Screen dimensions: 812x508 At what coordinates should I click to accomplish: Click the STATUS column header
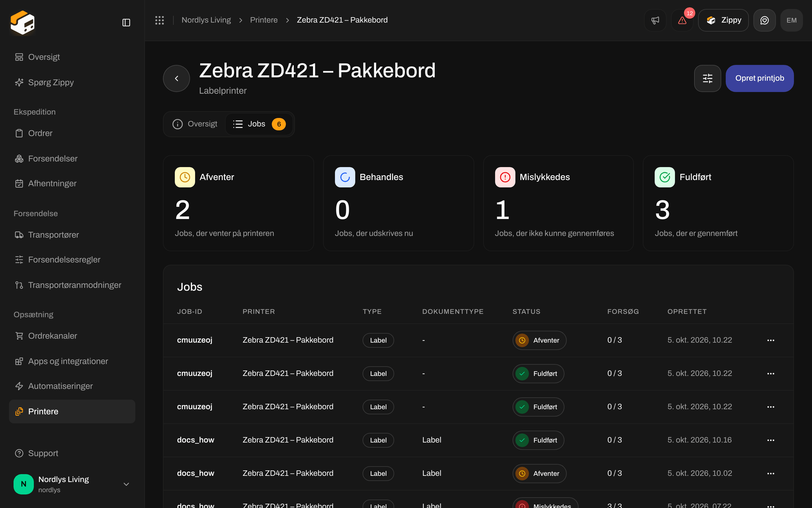coord(526,312)
